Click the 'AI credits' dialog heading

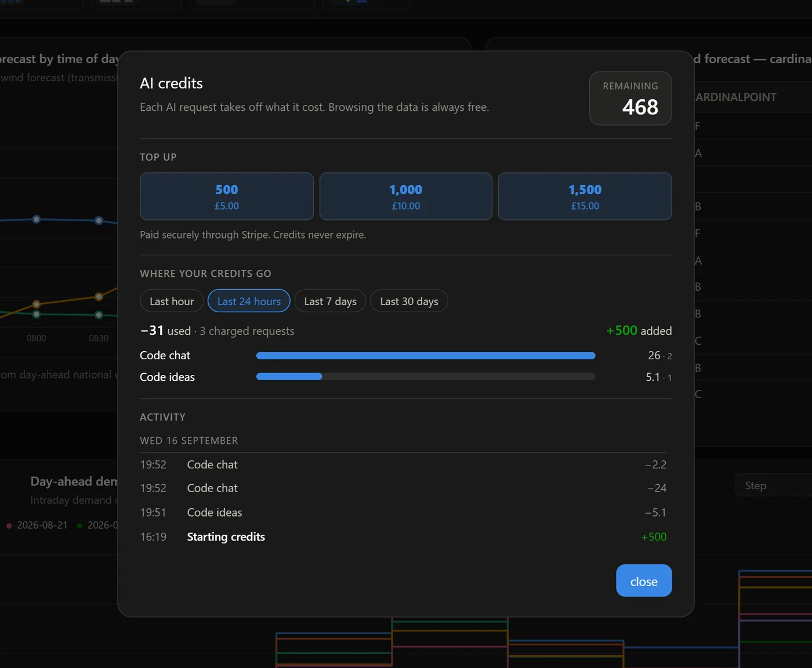pos(171,83)
